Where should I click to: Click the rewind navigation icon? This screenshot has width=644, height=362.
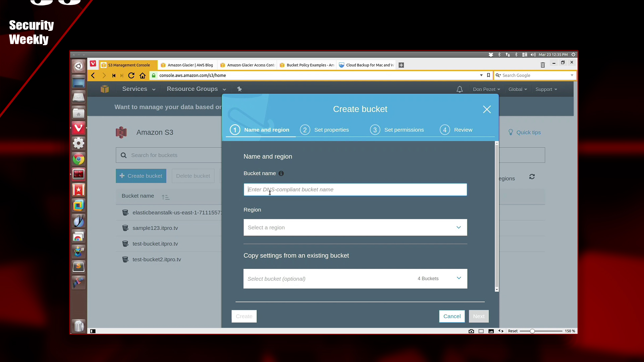(x=114, y=75)
